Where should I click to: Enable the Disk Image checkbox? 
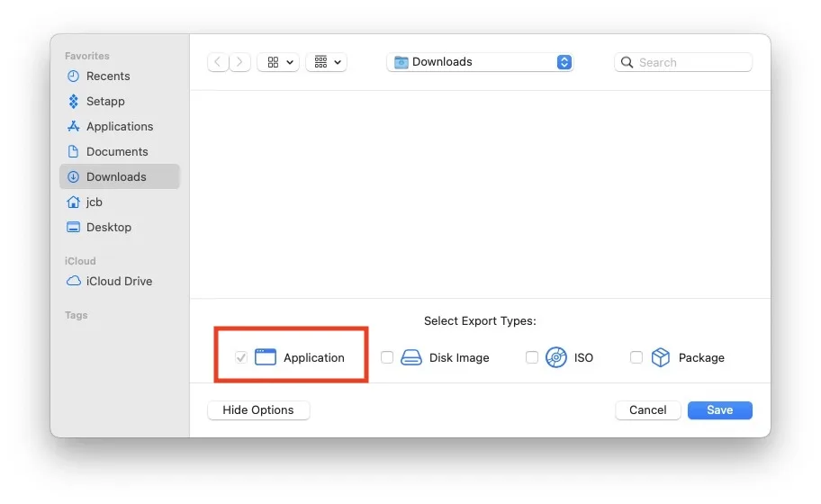pyautogui.click(x=387, y=357)
